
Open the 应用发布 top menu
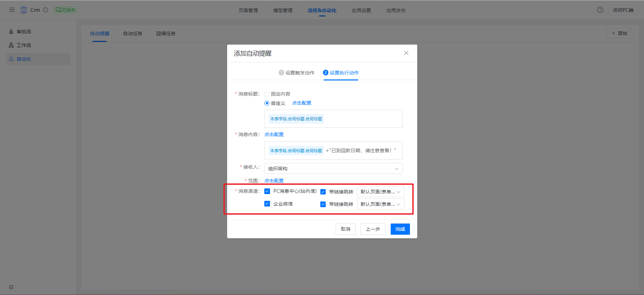coord(396,10)
